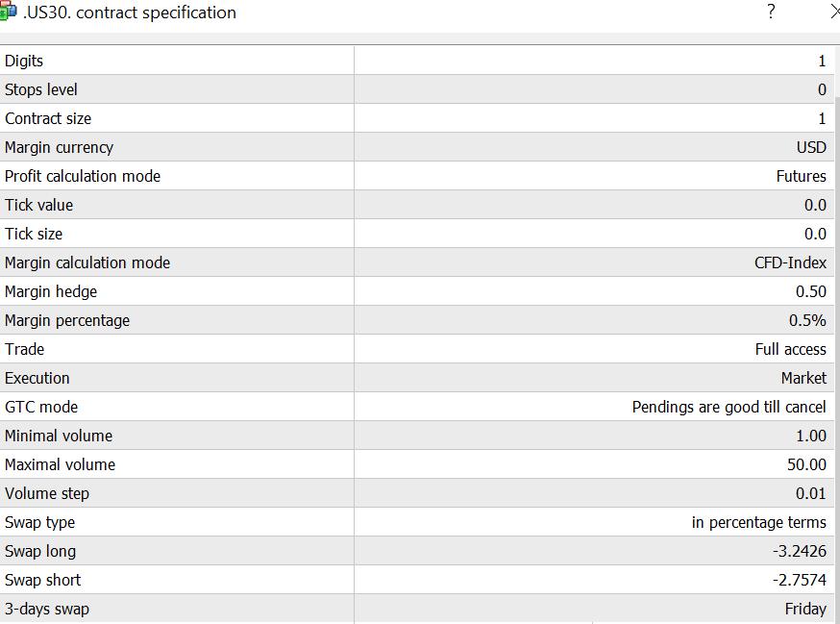Click the Tick size row label
This screenshot has height=624, width=840.
(34, 234)
